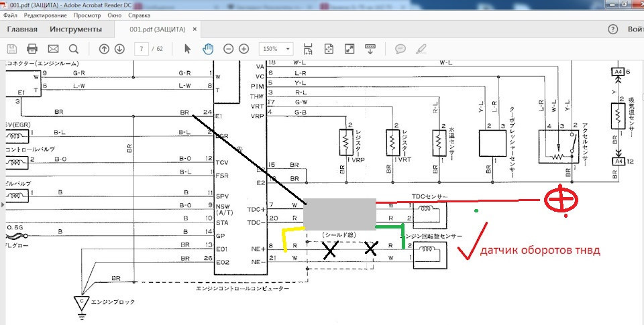644x325 pixels.
Task: Activate the Hand pan tool
Action: point(208,49)
